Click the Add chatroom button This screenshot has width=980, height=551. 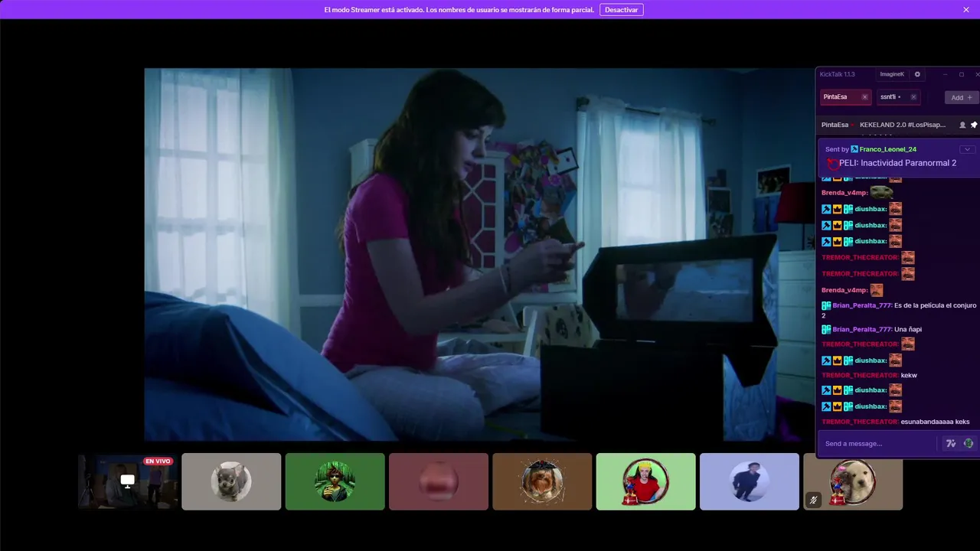pyautogui.click(x=962, y=97)
